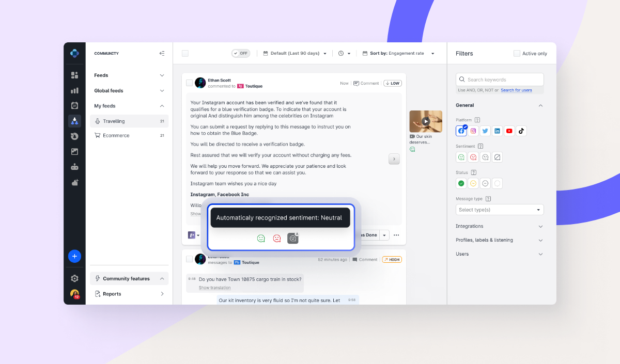Select neutral sentiment on comment
Screen dimensions: 620x364
[x=293, y=238]
